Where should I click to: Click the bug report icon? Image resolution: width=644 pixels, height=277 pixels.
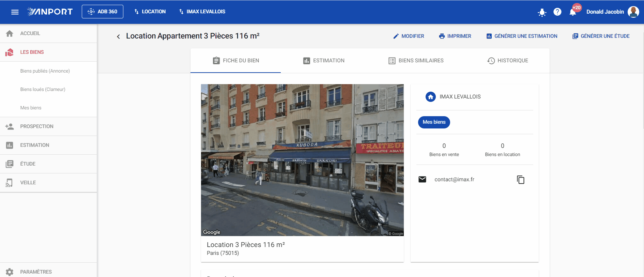pyautogui.click(x=542, y=12)
